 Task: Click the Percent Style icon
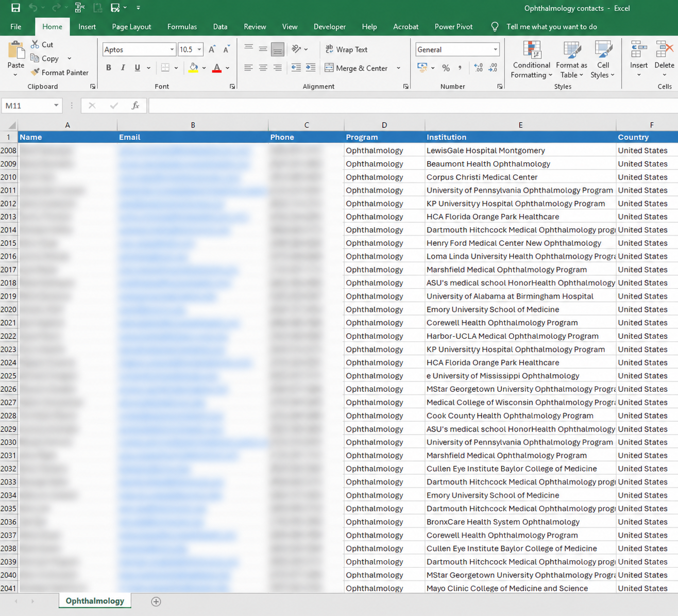click(x=446, y=68)
